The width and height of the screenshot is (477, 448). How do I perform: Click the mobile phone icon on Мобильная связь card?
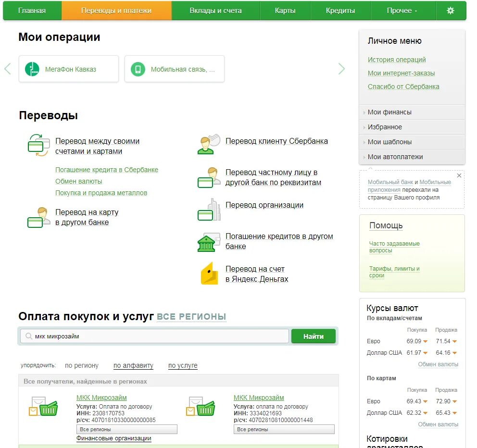click(x=138, y=69)
